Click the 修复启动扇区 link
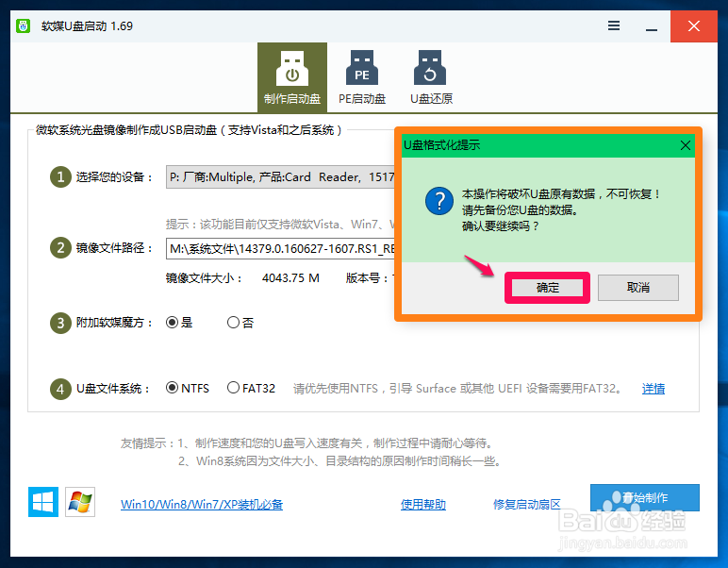Image resolution: width=728 pixels, height=568 pixels. tap(526, 505)
